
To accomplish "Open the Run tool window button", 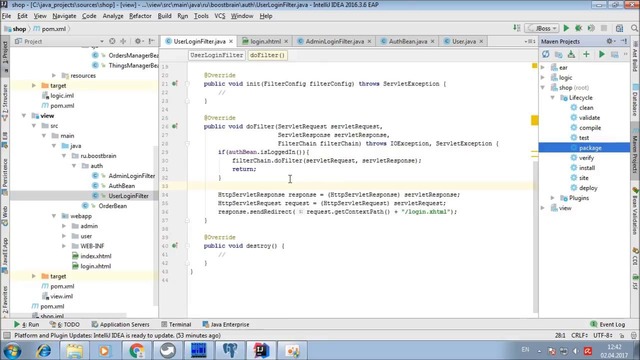I will 27,324.
